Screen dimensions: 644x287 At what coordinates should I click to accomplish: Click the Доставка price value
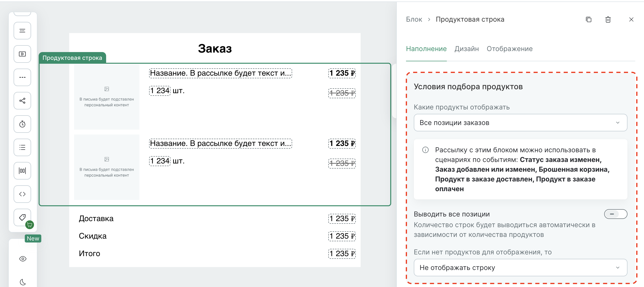tap(342, 219)
